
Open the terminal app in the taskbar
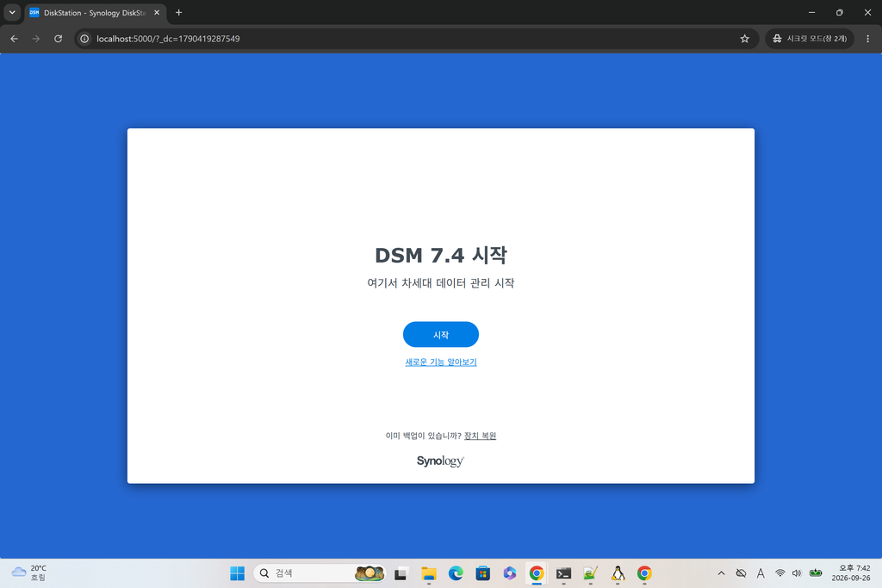(563, 573)
